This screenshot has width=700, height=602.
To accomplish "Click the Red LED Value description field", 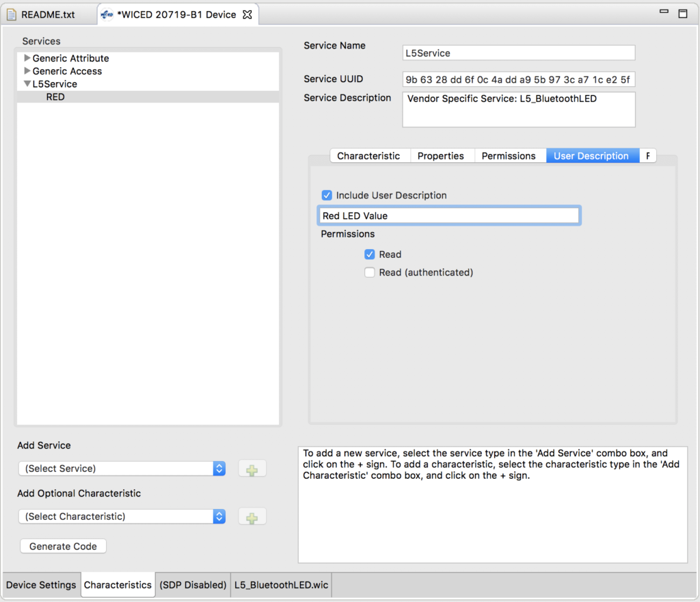I will (x=450, y=215).
